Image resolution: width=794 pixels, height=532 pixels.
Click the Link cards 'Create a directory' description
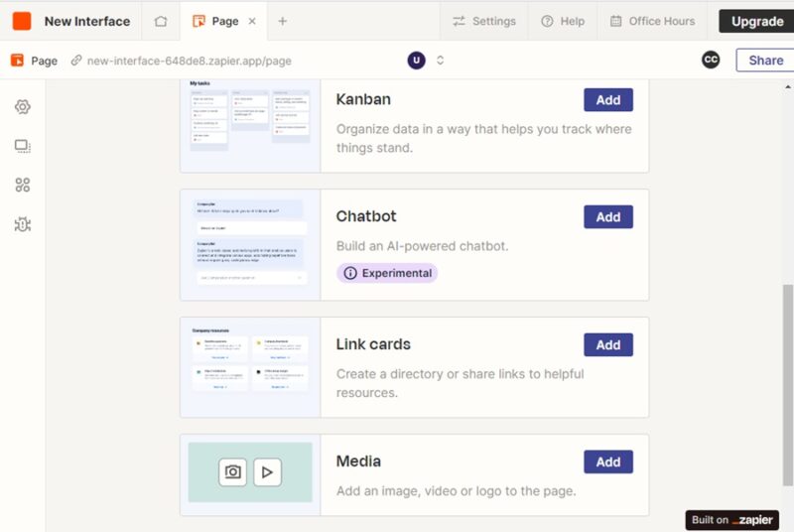coord(460,383)
